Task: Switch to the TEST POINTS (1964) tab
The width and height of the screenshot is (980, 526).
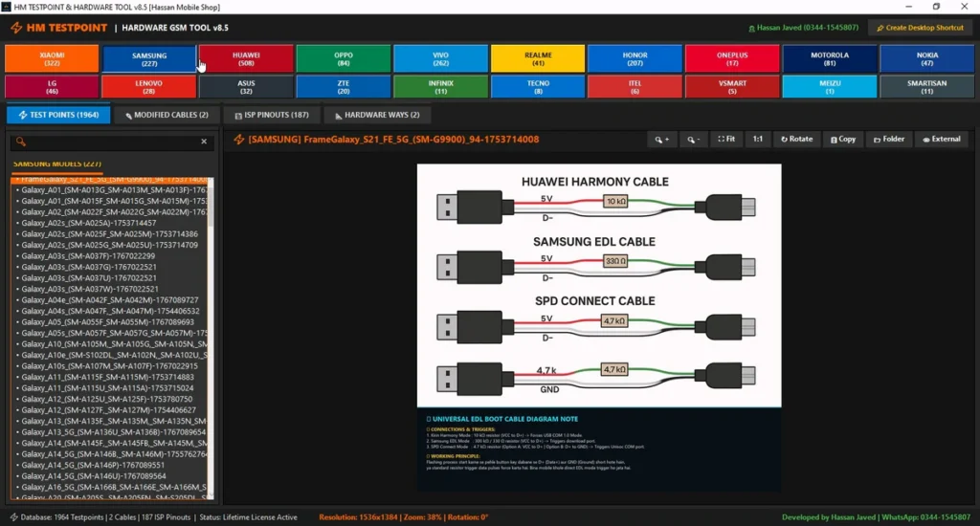Action: pyautogui.click(x=58, y=115)
